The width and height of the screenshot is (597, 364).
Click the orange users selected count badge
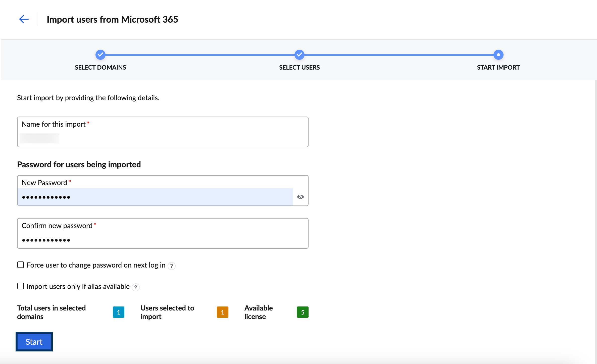click(x=223, y=312)
